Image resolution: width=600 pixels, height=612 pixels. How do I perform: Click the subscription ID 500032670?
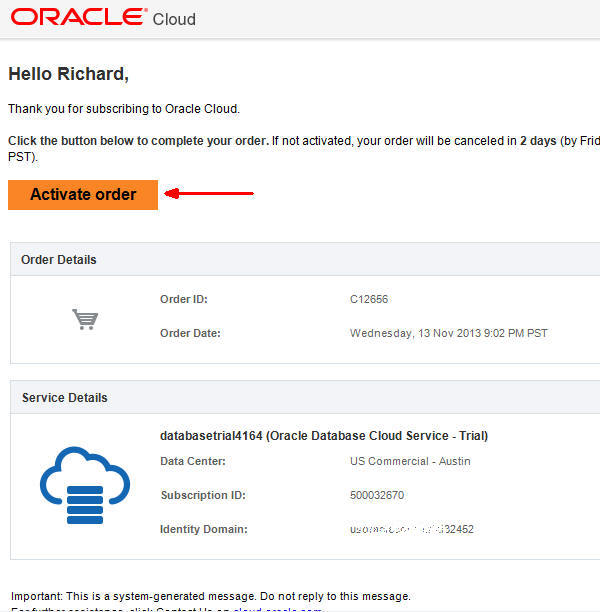point(377,495)
